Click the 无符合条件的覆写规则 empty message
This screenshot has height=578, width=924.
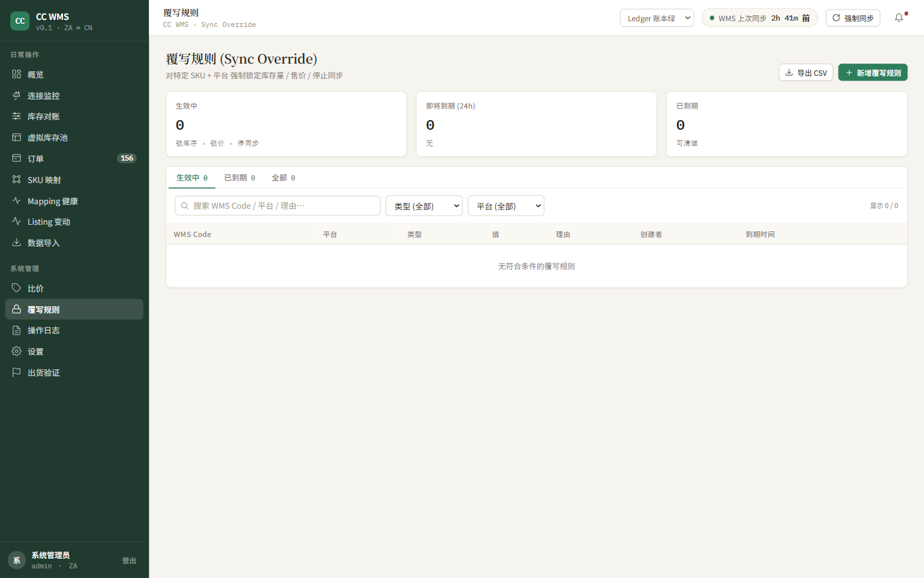point(536,266)
